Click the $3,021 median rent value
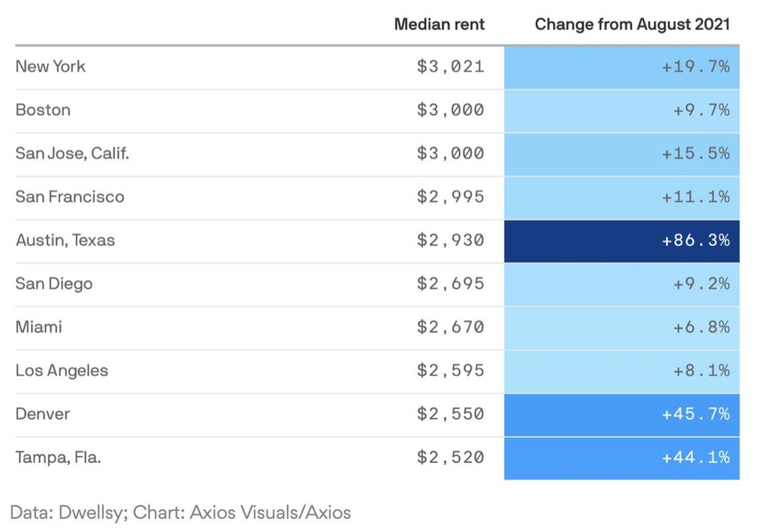 coord(450,66)
